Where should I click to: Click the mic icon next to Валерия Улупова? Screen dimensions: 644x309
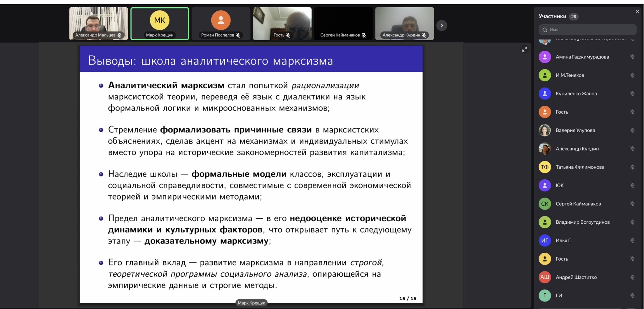click(x=632, y=130)
